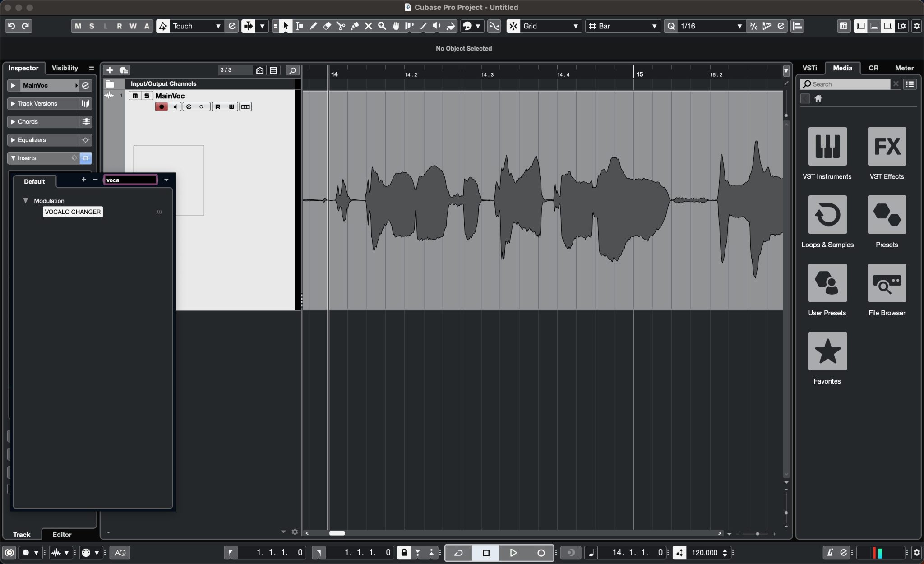The height and width of the screenshot is (564, 924).
Task: Adjust the tempo value stepper
Action: (725, 552)
